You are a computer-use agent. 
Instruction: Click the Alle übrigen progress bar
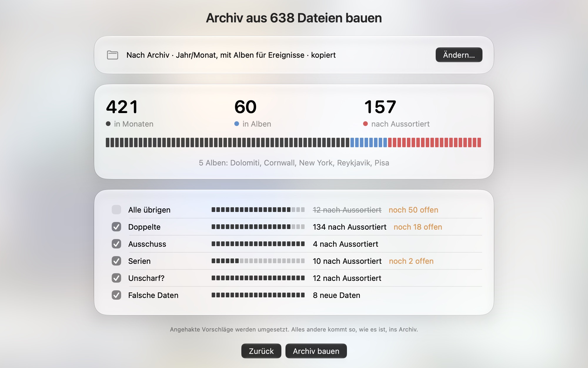pos(258,210)
